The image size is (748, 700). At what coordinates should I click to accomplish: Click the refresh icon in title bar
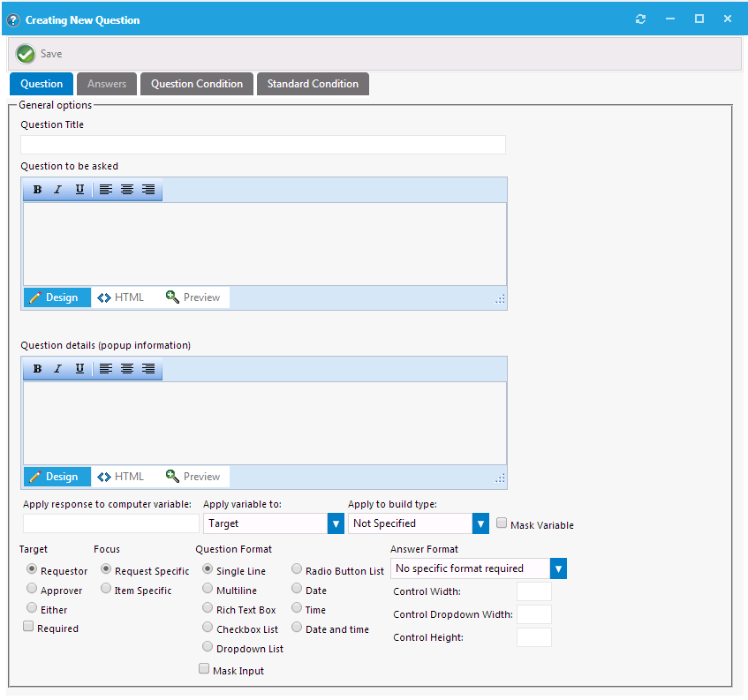[x=641, y=19]
